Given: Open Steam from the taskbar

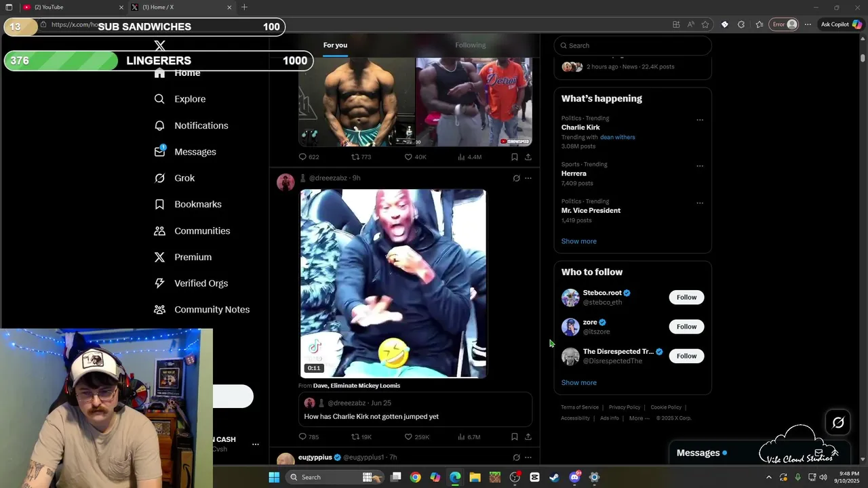Looking at the screenshot, I should tap(554, 477).
